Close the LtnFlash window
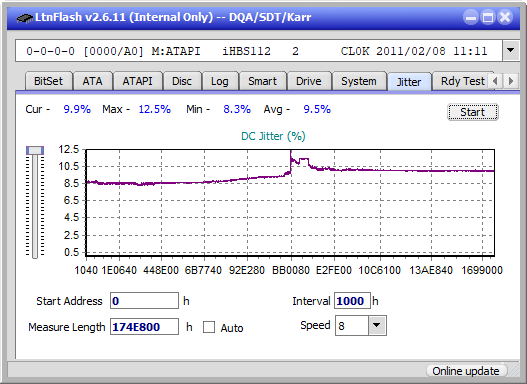 click(505, 17)
